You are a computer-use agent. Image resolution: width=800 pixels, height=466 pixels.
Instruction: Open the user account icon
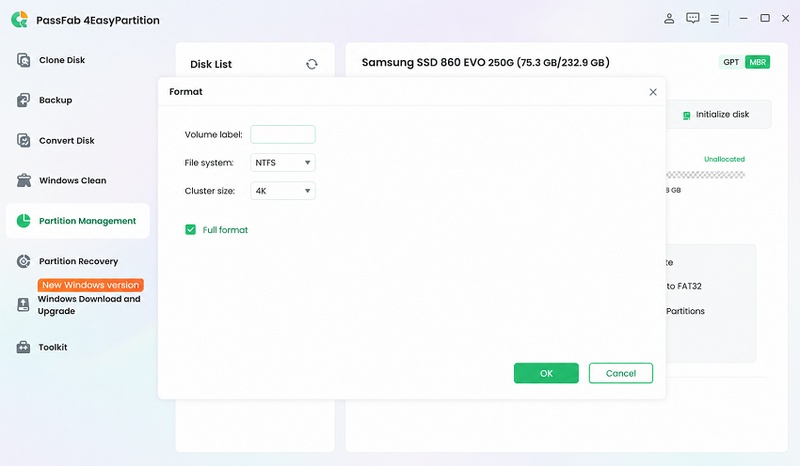pyautogui.click(x=669, y=19)
